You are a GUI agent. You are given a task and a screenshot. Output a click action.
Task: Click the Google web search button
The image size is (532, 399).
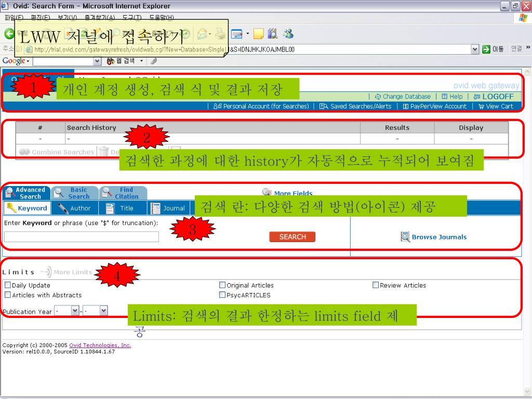pos(121,61)
